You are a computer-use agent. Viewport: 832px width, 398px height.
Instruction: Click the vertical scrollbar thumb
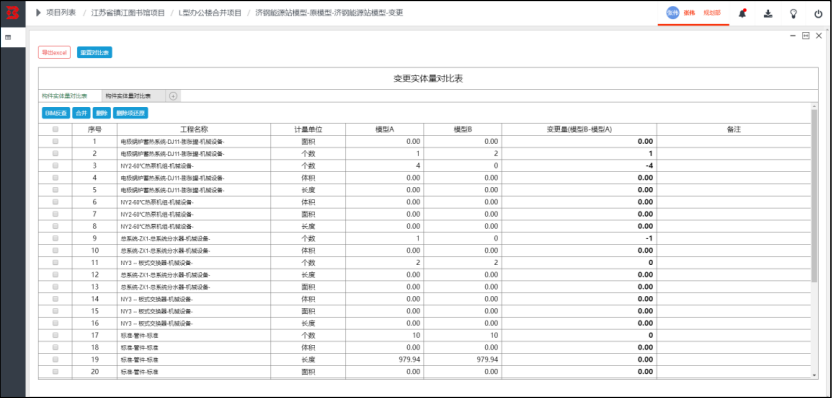pos(814,195)
